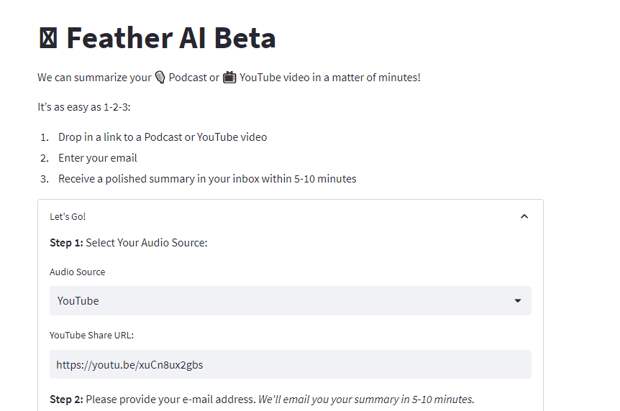Click the Let's Go! expander header label

68,216
